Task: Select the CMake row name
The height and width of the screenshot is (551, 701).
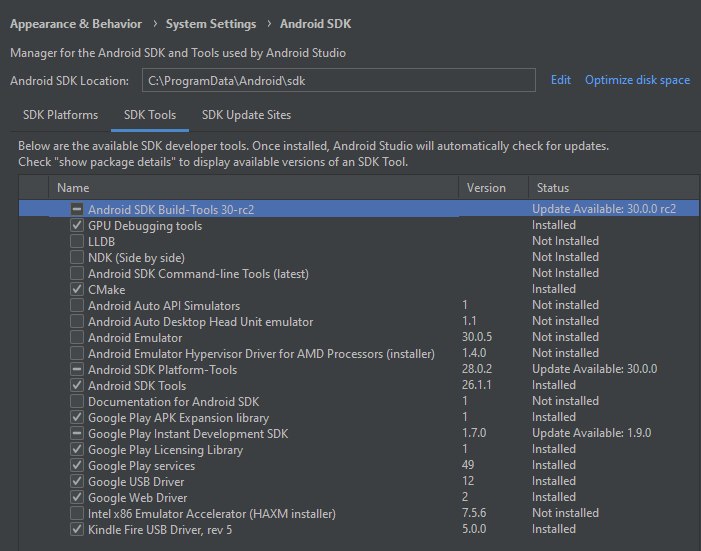Action: click(x=106, y=290)
